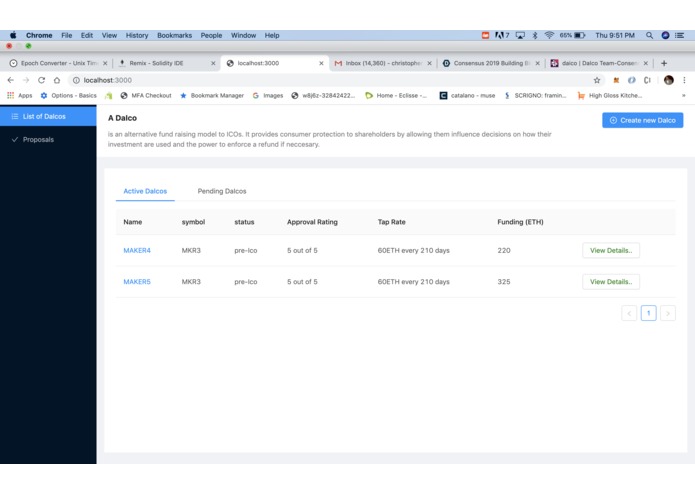Open the MAKER4 link

(x=137, y=250)
